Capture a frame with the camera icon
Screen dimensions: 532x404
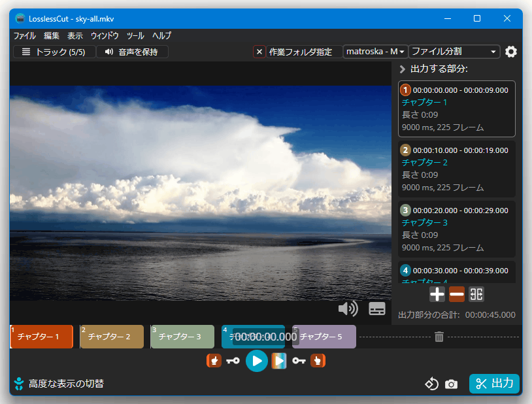(x=451, y=384)
